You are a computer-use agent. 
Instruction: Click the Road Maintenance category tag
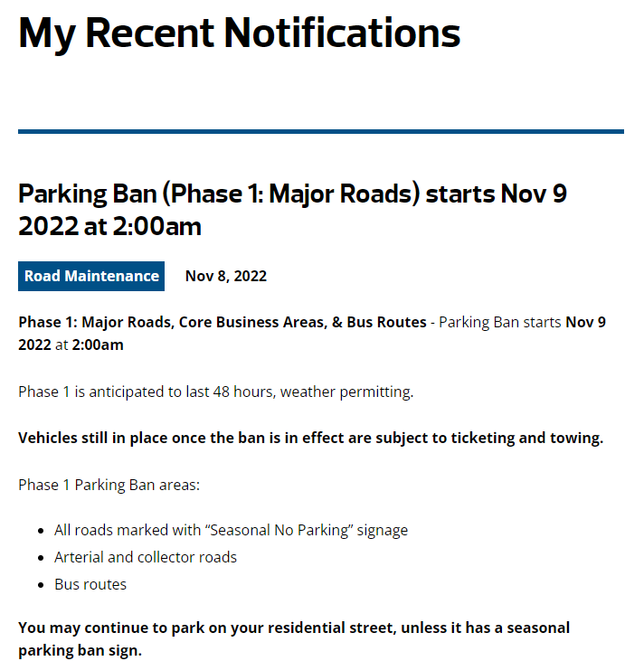pyautogui.click(x=91, y=276)
